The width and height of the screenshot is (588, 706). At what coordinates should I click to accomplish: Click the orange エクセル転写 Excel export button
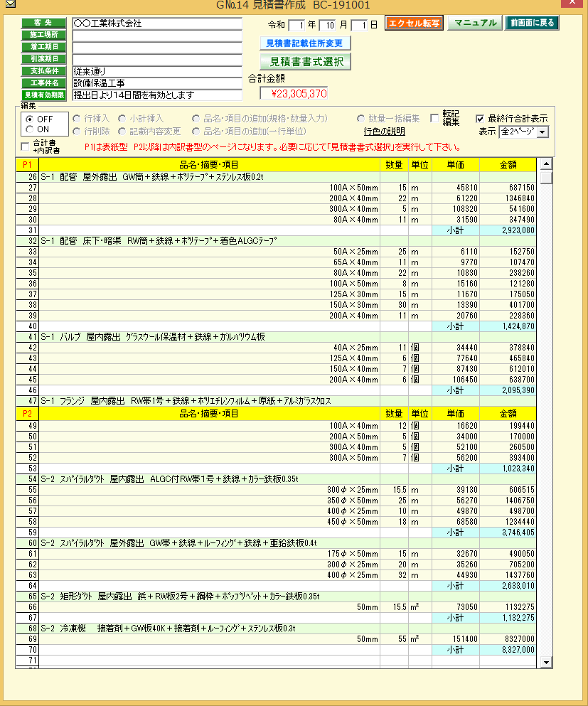click(x=412, y=23)
